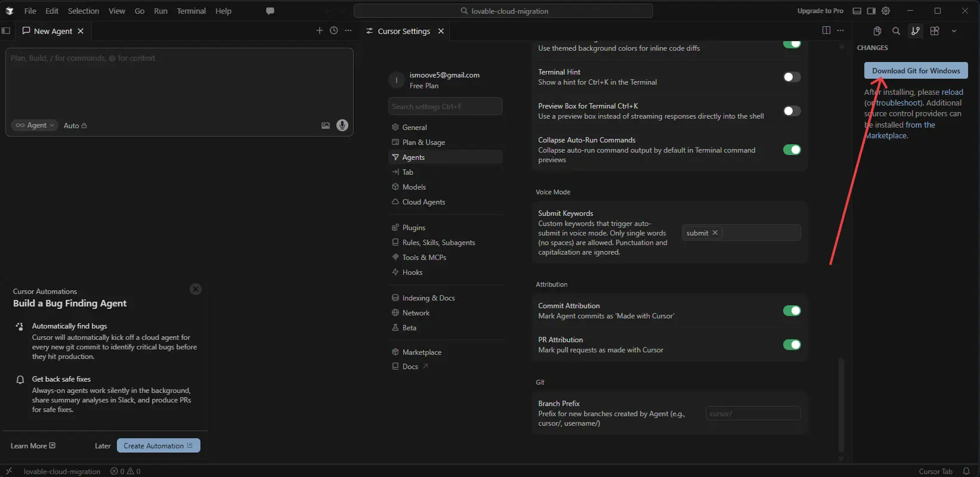Close the New Agent tab
The height and width of the screenshot is (477, 980).
click(81, 31)
